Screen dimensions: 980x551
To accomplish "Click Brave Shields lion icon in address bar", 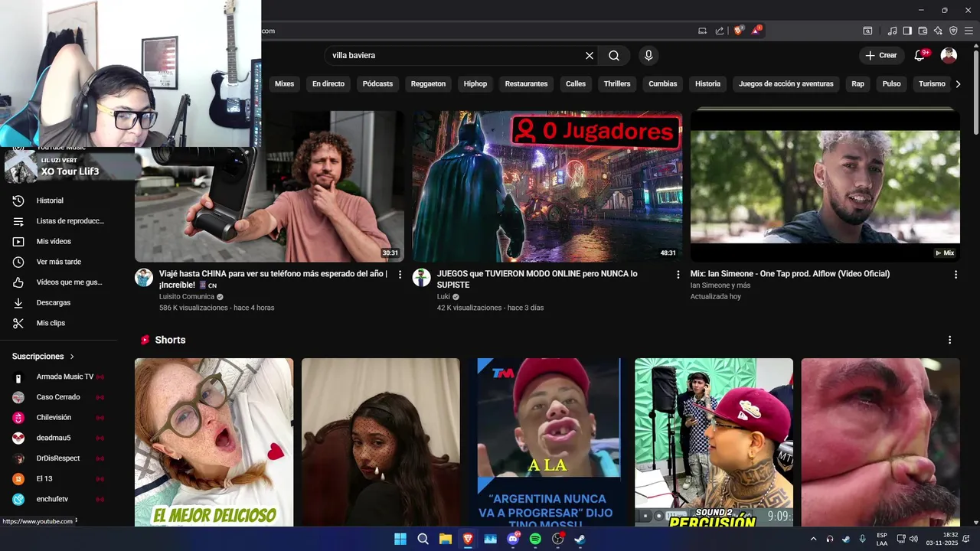I will click(739, 31).
